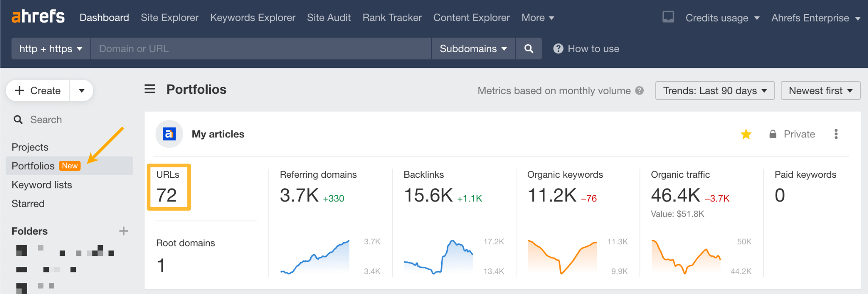
Task: Click the magnifying glass search button
Action: tap(529, 49)
